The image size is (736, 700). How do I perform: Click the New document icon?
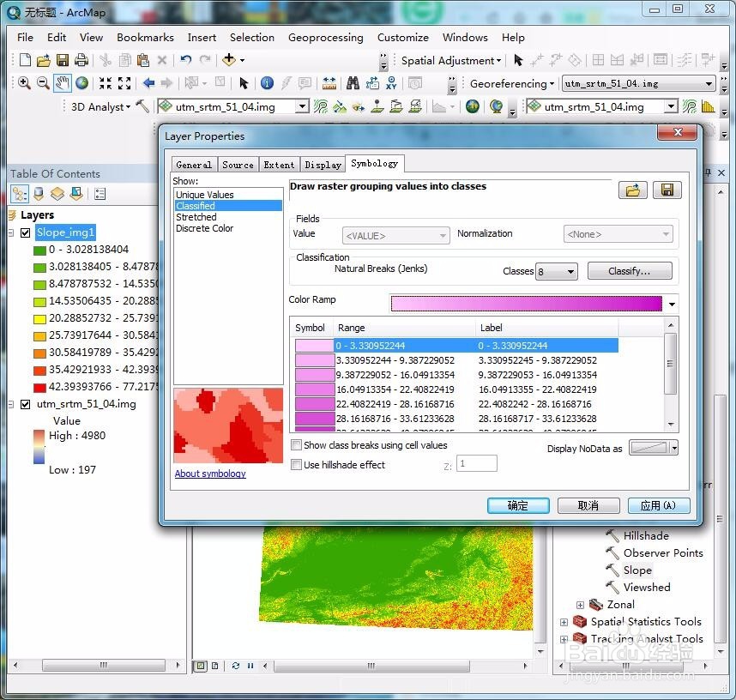tap(25, 60)
